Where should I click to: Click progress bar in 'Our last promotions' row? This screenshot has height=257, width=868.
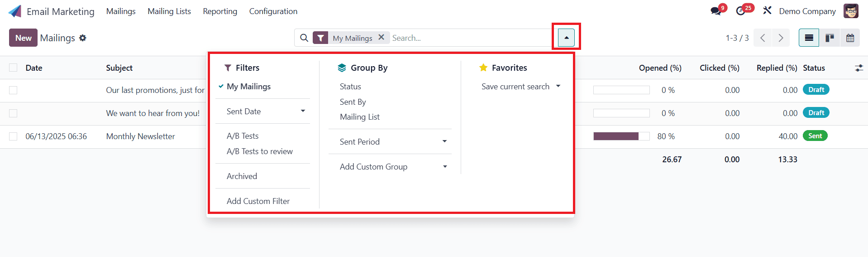coord(621,90)
